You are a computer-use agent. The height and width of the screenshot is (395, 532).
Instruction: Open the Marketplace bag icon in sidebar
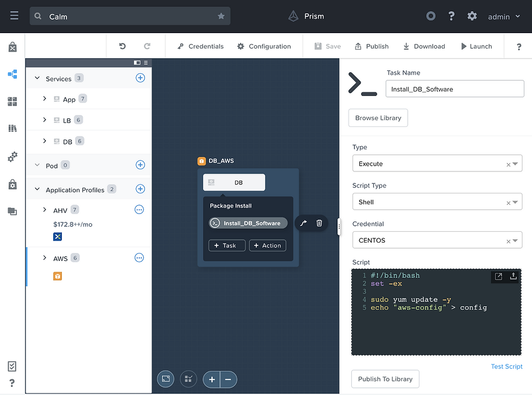[12, 47]
